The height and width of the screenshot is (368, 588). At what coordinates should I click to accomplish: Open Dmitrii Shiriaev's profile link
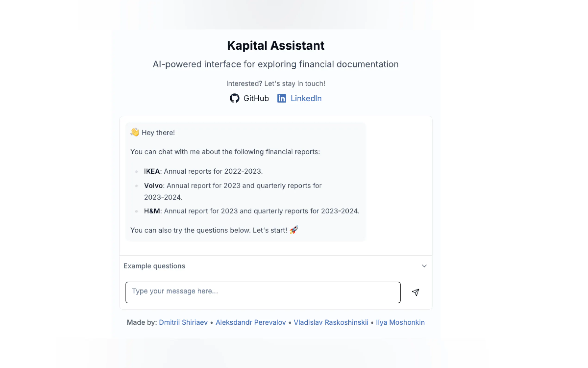[183, 322]
